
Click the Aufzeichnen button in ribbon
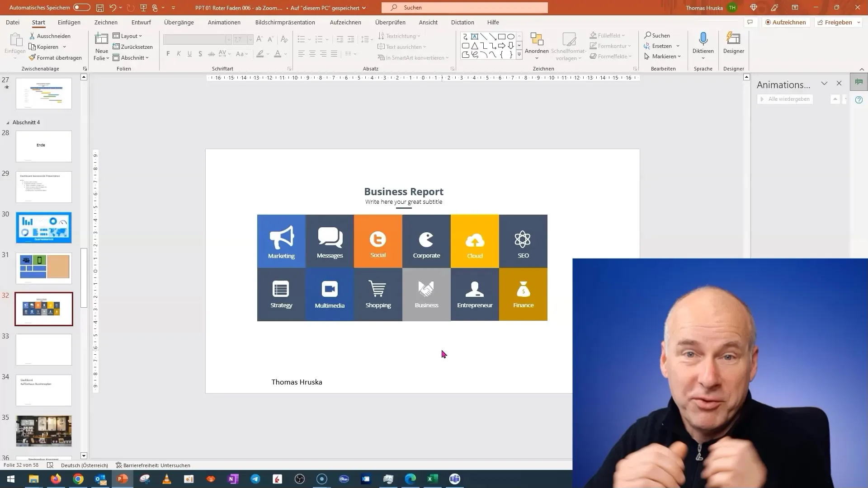click(785, 22)
